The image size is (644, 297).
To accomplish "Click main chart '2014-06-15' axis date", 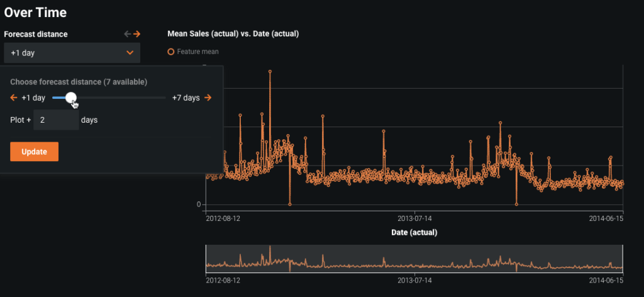I will tap(606, 218).
